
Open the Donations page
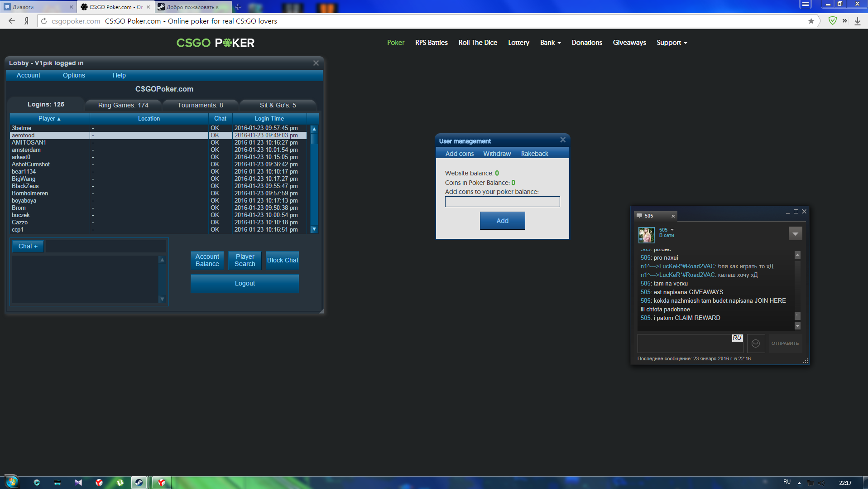[587, 43]
